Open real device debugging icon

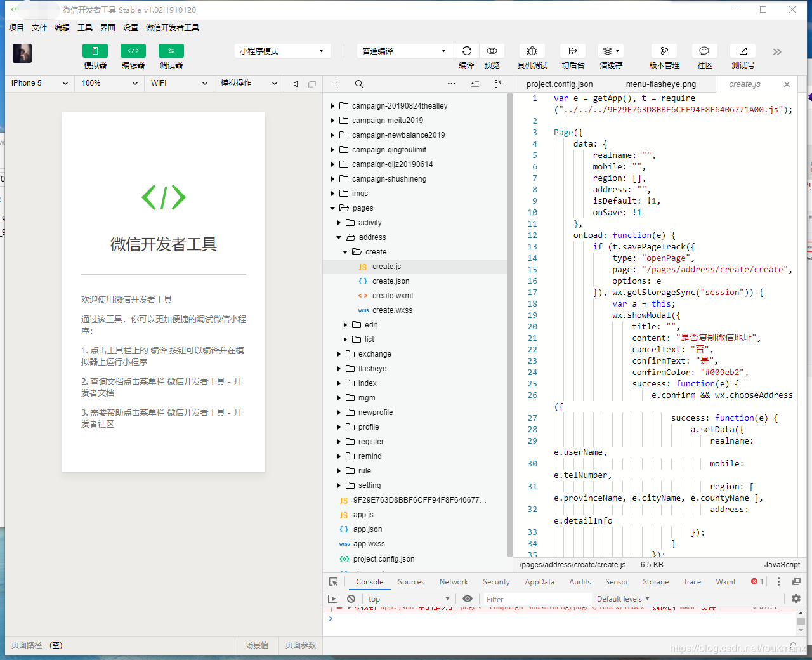[532, 51]
